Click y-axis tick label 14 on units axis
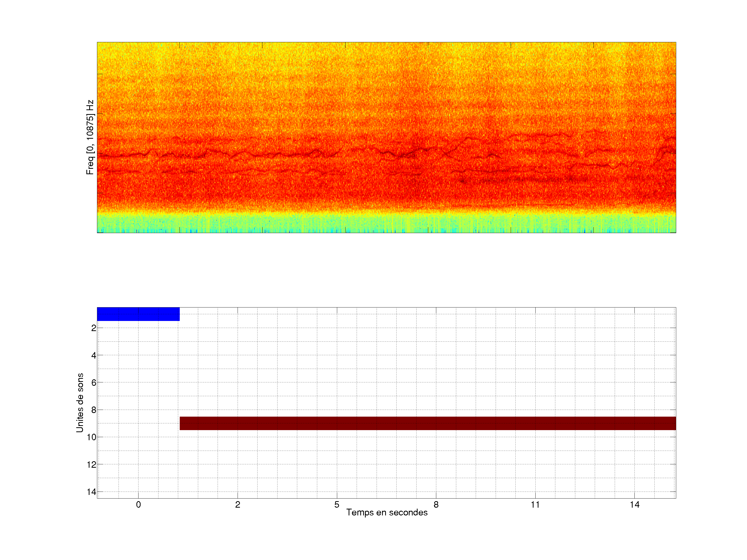This screenshot has width=747, height=560. click(92, 492)
